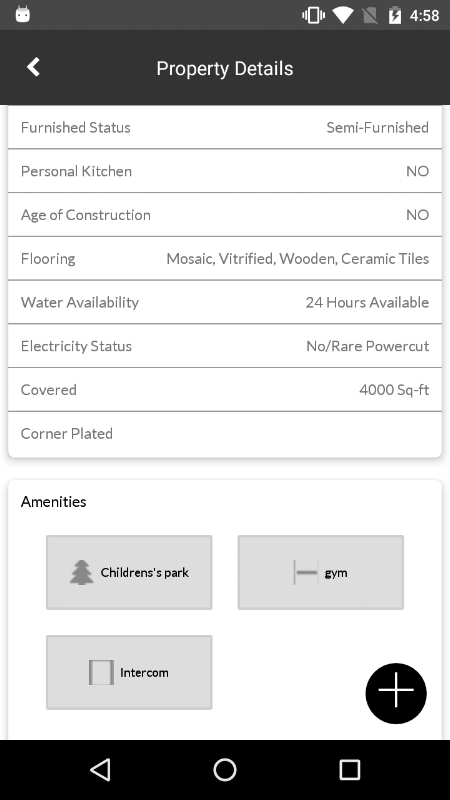Image resolution: width=450 pixels, height=800 pixels.
Task: Tap Android back navigation triangle
Action: (x=100, y=769)
